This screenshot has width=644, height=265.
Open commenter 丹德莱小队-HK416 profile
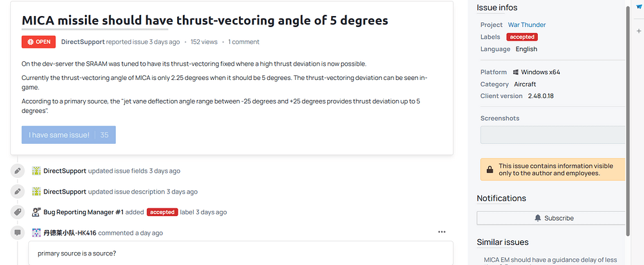70,233
